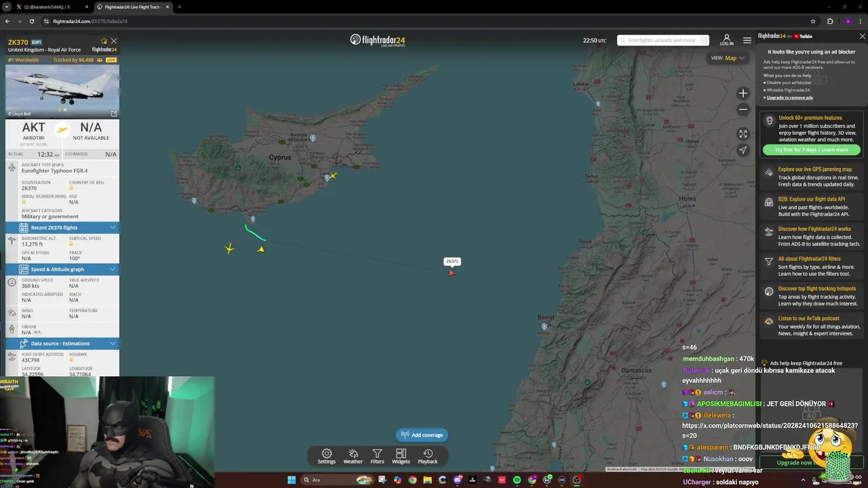Open a new browser tab
Image resolution: width=868 pixels, height=488 pixels.
coord(179,7)
